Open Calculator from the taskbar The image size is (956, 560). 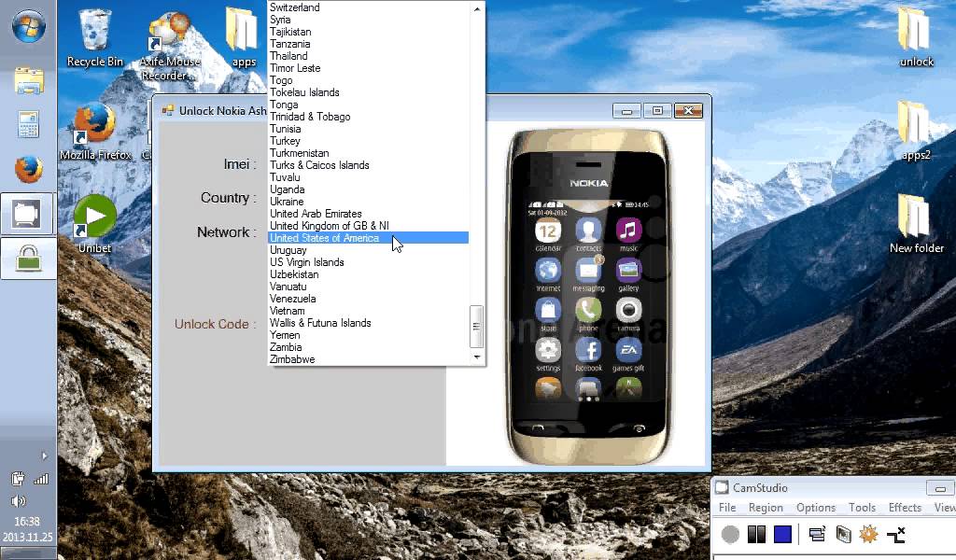click(28, 124)
